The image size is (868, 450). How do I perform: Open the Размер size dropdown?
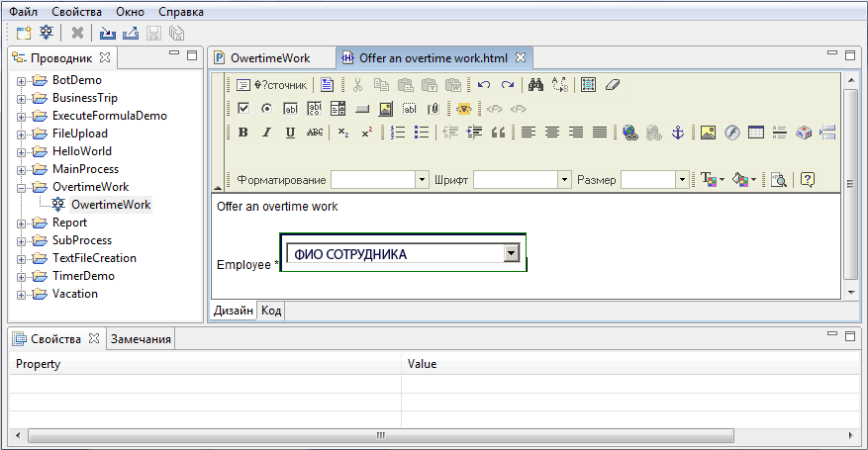(x=682, y=180)
